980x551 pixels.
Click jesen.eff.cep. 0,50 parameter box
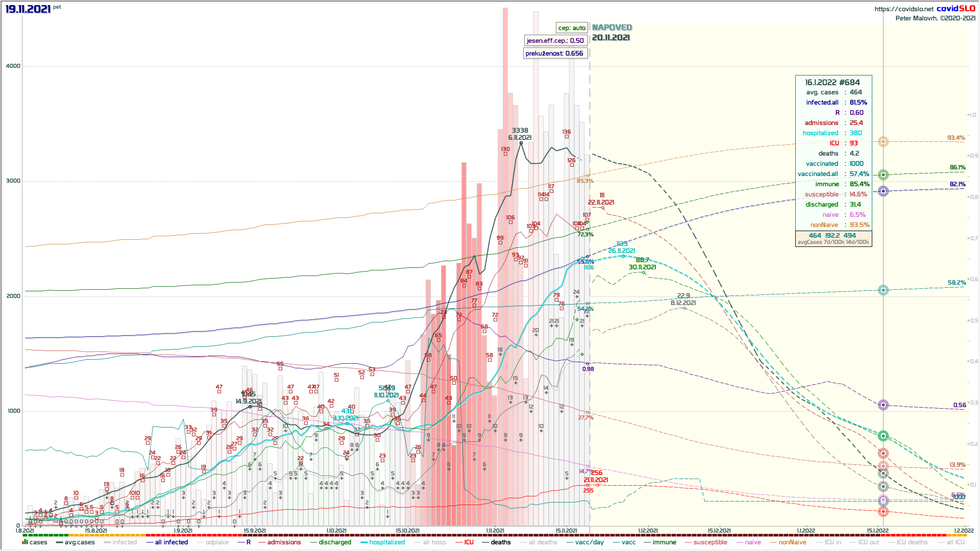click(555, 41)
